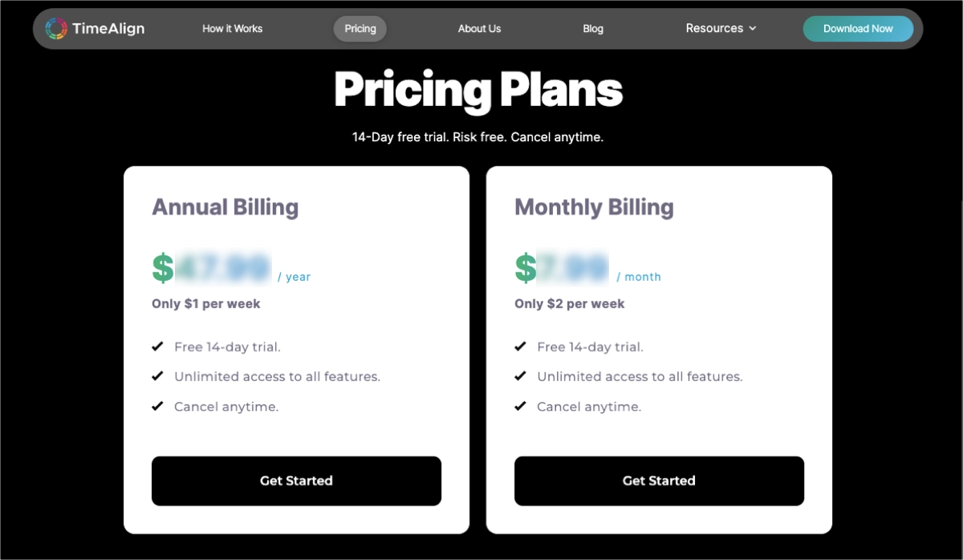This screenshot has width=963, height=560.
Task: Navigate to How it Works
Action: click(x=232, y=28)
